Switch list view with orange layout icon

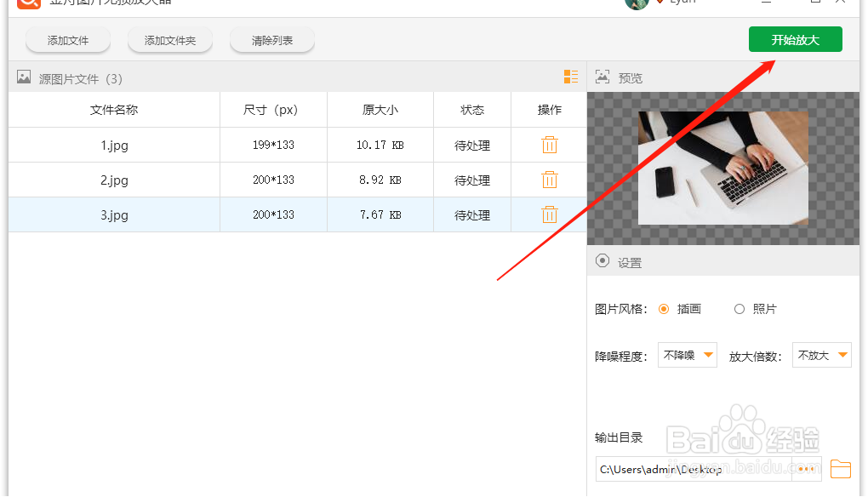point(571,77)
